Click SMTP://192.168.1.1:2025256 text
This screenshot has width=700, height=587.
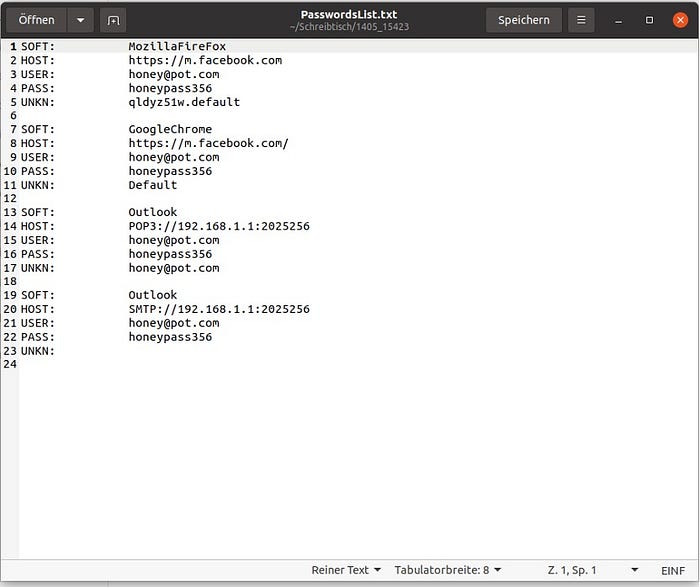219,309
